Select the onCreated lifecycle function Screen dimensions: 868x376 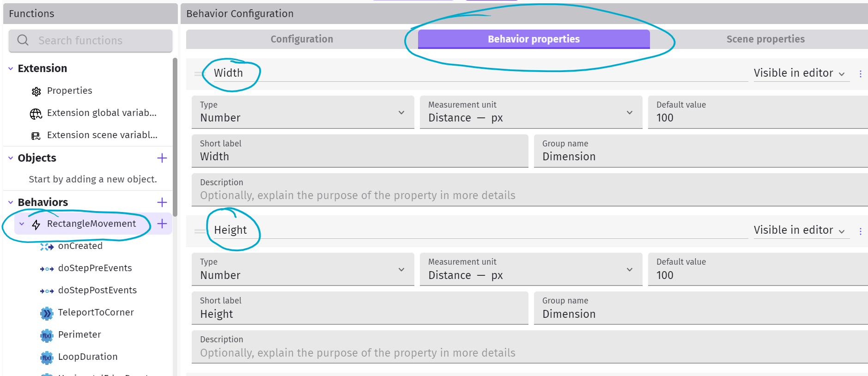80,246
